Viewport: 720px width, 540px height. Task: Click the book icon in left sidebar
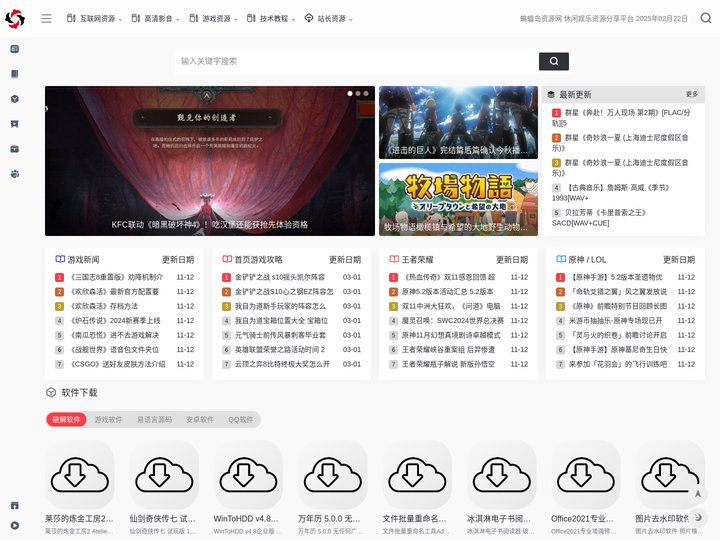click(x=15, y=74)
